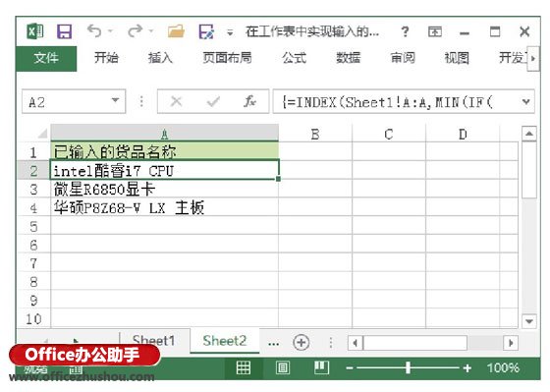The width and height of the screenshot is (550, 392).
Task: Select column C header
Action: coord(389,134)
